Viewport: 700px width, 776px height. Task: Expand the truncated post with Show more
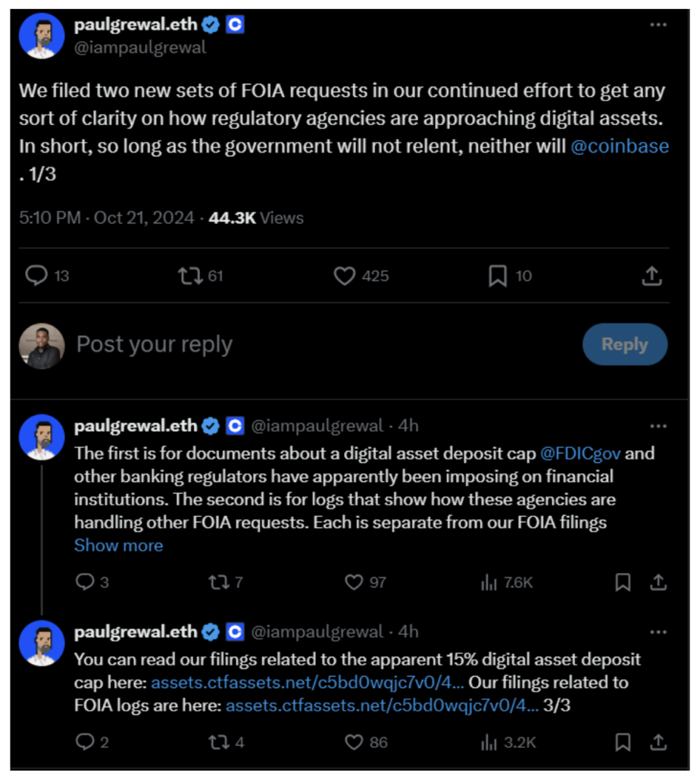118,546
